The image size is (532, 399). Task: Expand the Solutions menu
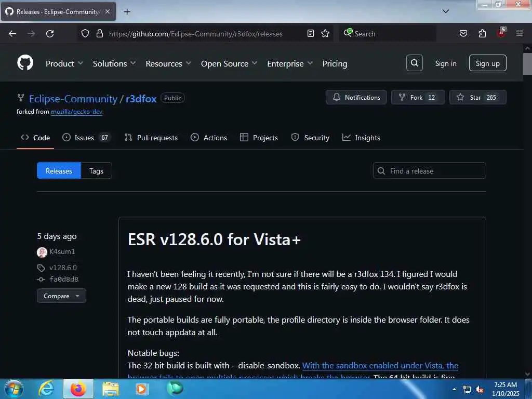click(114, 63)
